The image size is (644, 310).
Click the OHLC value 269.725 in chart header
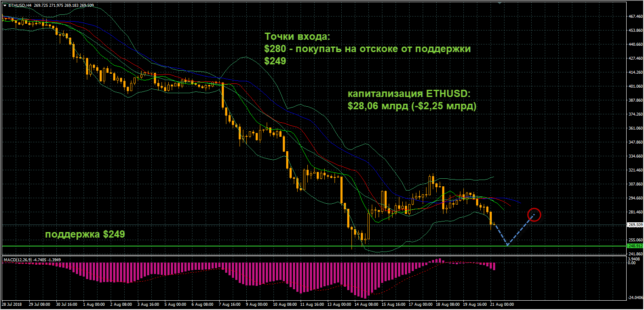click(40, 6)
